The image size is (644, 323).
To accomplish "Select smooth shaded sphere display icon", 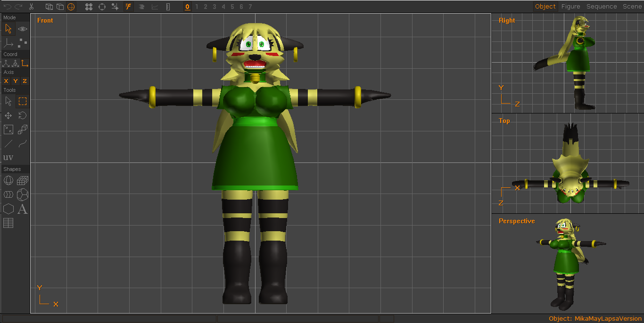I will pos(71,7).
